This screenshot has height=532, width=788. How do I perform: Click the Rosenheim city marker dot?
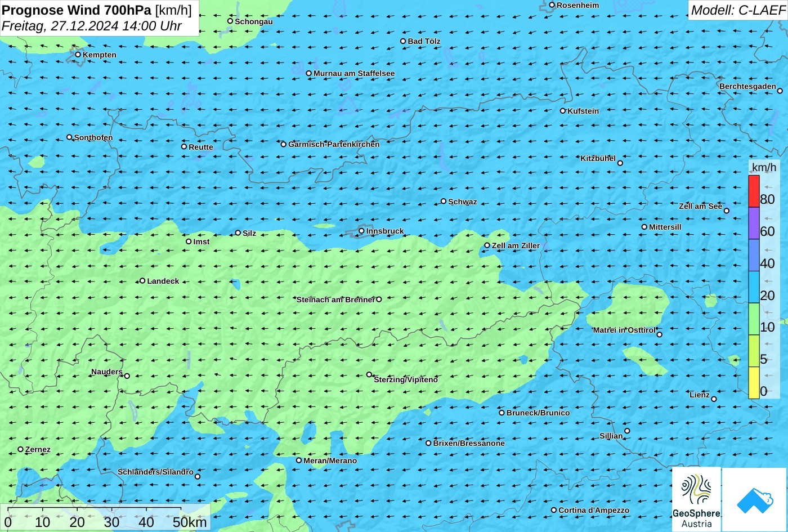(x=552, y=5)
